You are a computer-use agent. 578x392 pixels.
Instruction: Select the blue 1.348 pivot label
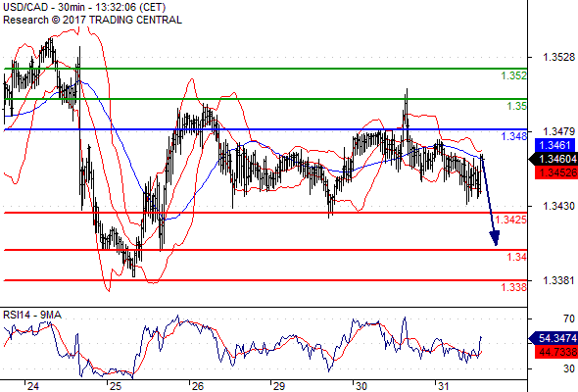(x=514, y=136)
